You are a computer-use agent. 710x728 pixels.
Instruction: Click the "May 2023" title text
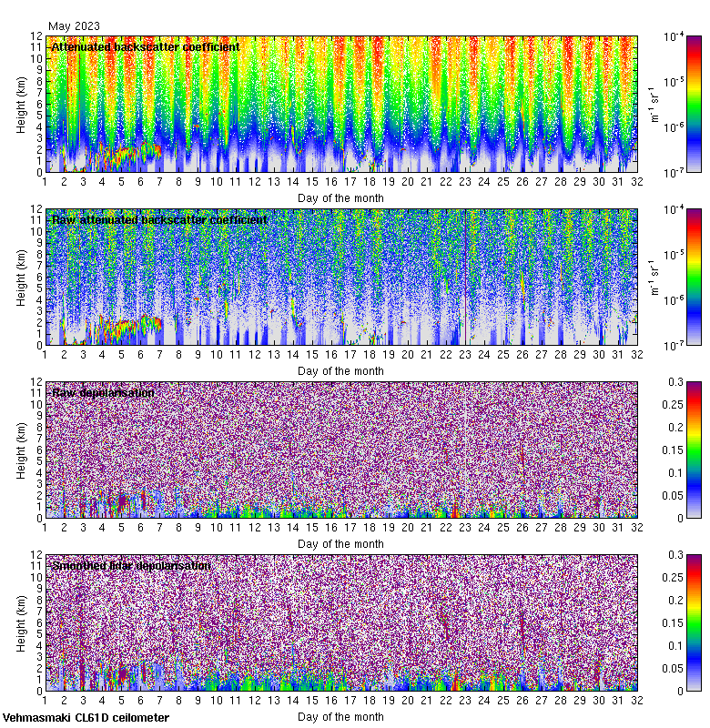(74, 26)
